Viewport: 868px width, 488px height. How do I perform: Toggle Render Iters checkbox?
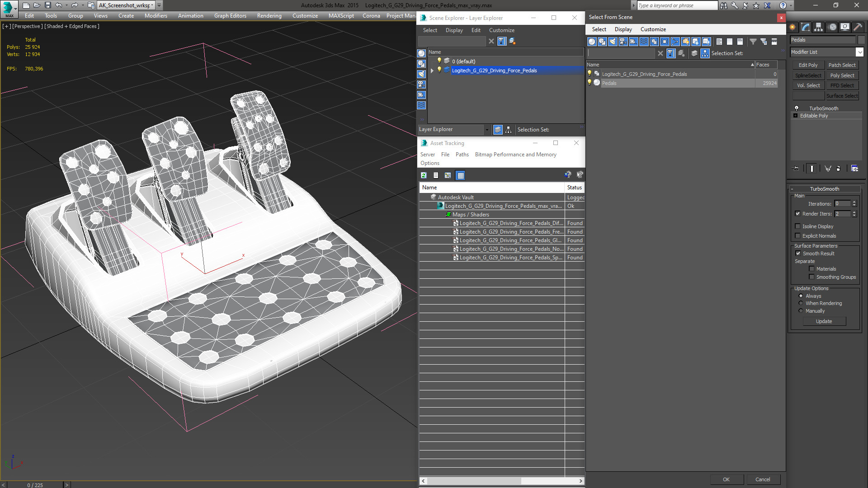pos(797,214)
